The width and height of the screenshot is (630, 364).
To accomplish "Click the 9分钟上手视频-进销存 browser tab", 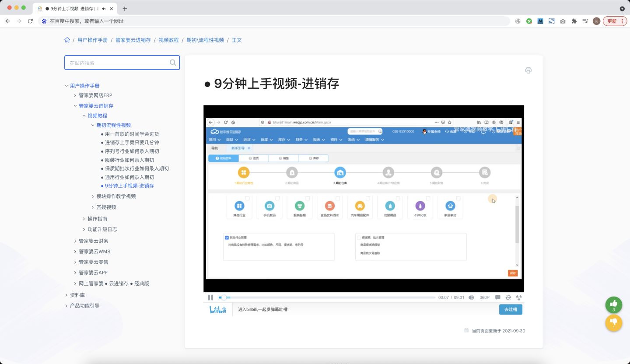I will tap(74, 9).
